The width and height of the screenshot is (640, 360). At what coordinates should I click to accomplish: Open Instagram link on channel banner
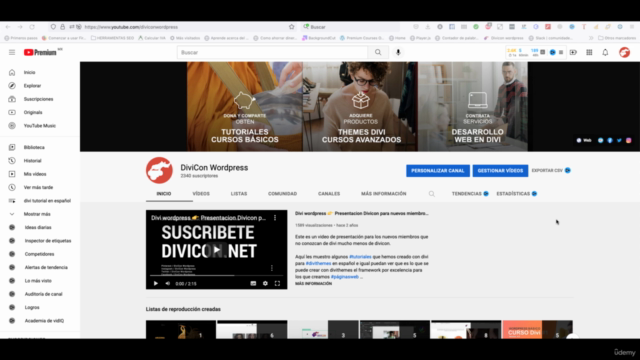629,140
